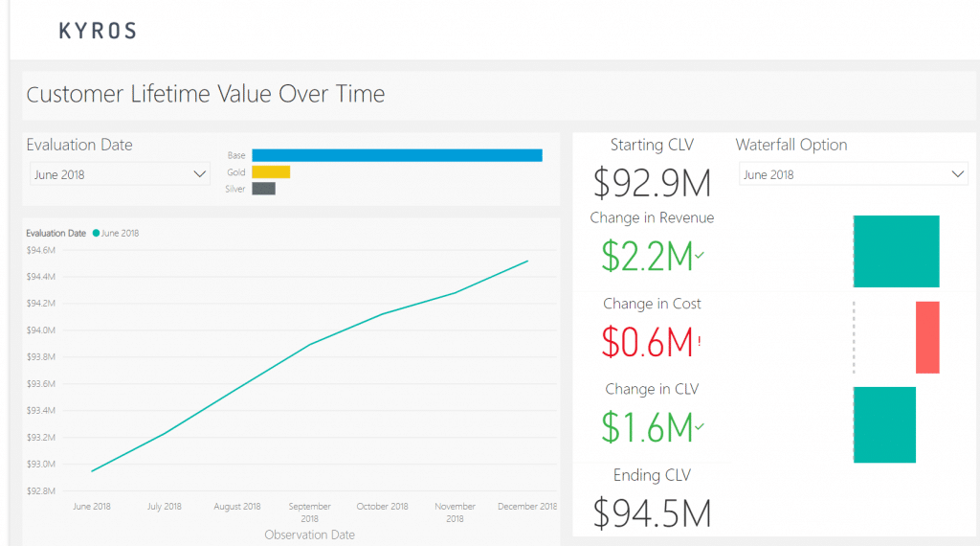Select the blue Base bar
Viewport: 980px width, 546px height.
click(x=396, y=155)
